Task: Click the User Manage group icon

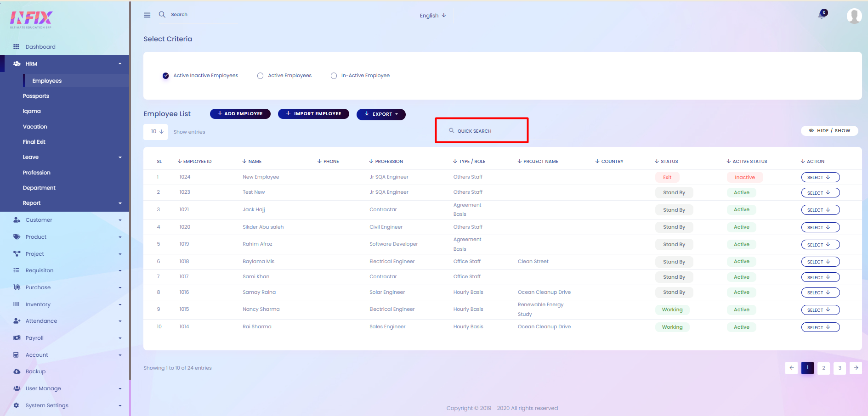Action: click(x=17, y=388)
